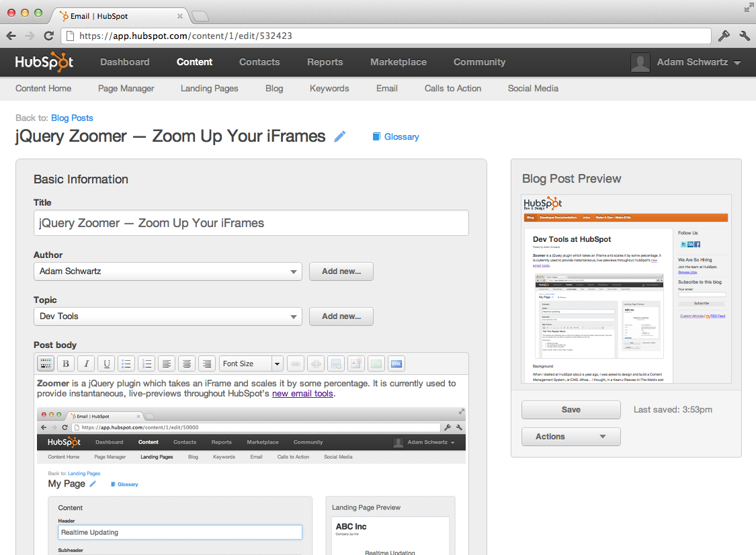Click Add new author button

tap(341, 271)
